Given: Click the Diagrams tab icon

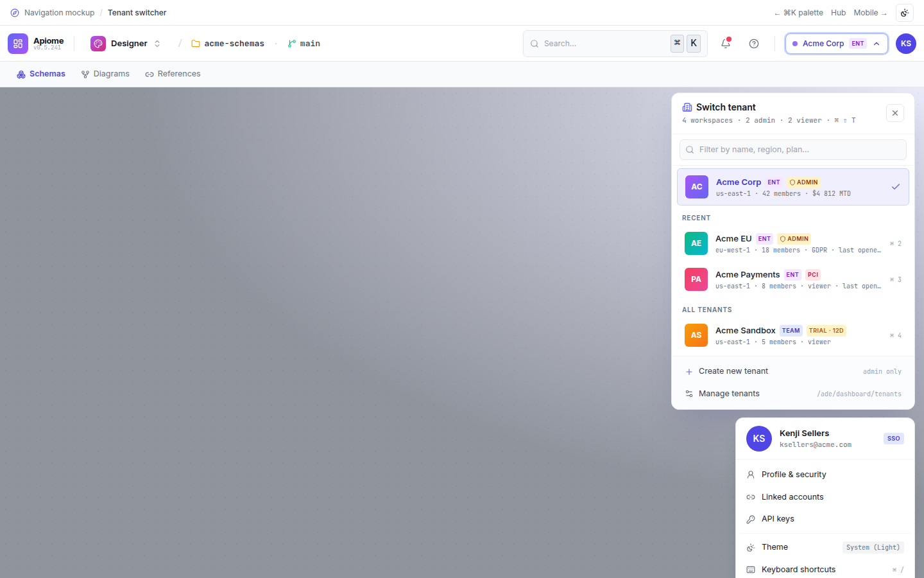Looking at the screenshot, I should coord(85,74).
